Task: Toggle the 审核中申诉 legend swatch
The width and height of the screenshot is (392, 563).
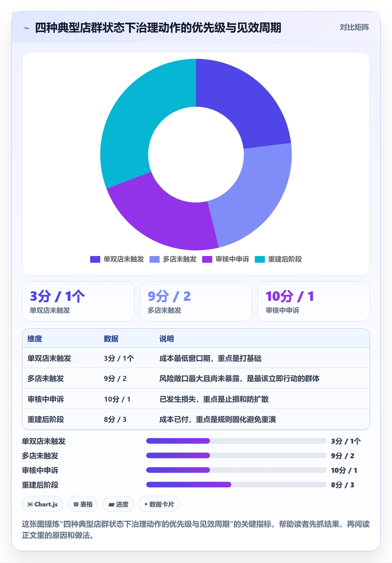Action: pos(207,259)
